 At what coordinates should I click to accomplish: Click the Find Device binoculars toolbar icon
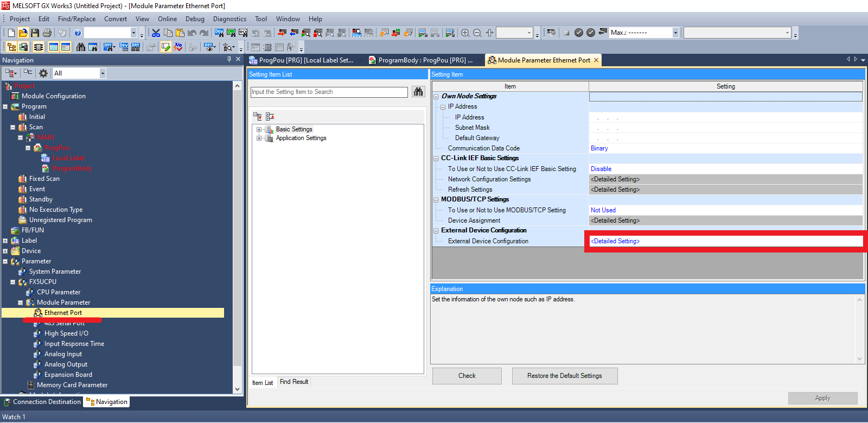[219, 33]
